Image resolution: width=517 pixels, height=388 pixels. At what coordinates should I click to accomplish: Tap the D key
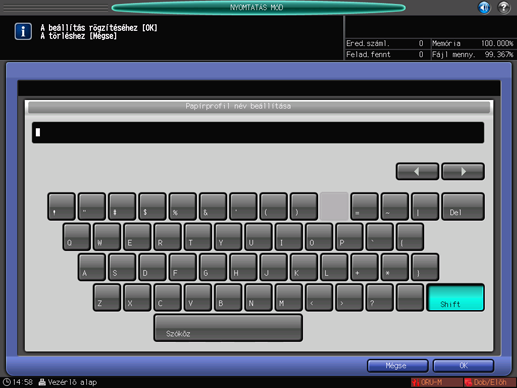pos(153,267)
